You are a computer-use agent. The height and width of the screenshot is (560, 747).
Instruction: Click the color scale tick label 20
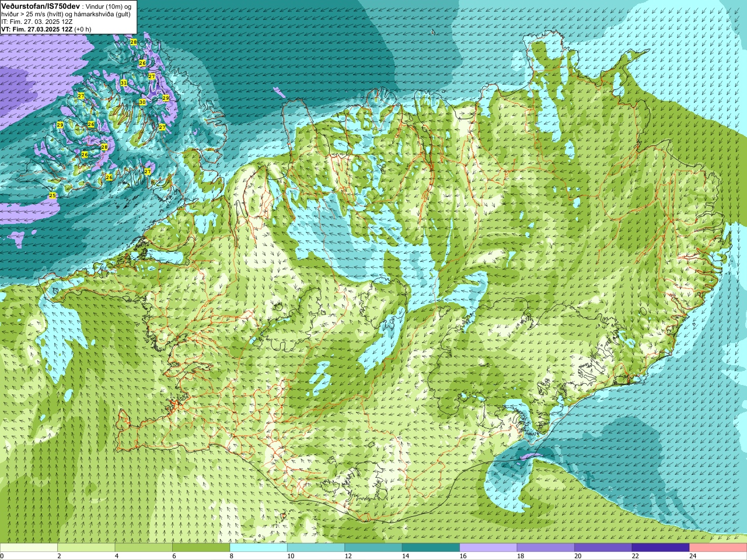pyautogui.click(x=577, y=556)
